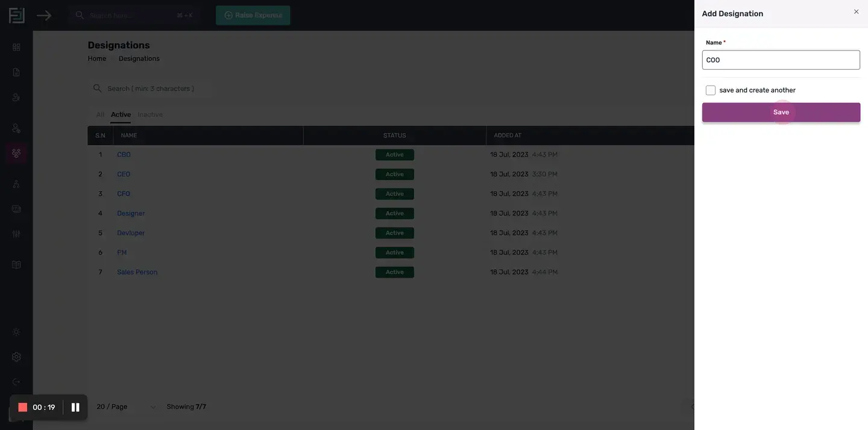Open the open-book icon in the sidebar

point(16,265)
